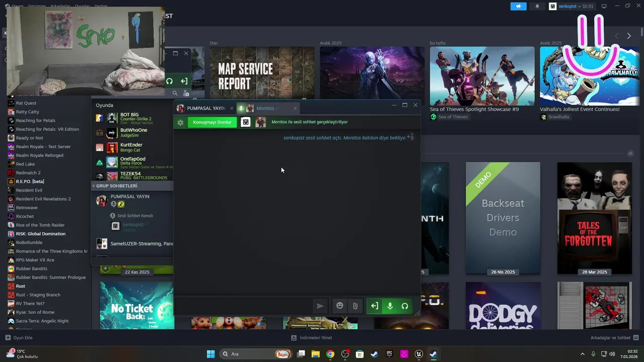This screenshot has height=362, width=644.
Task: Open Tales of the Forgotten cover
Action: 594,218
